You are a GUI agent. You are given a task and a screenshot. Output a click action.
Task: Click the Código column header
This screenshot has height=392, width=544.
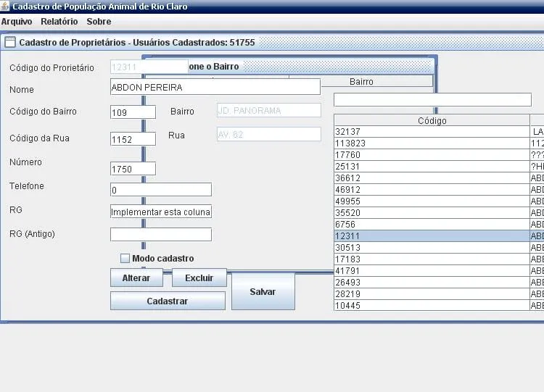432,120
